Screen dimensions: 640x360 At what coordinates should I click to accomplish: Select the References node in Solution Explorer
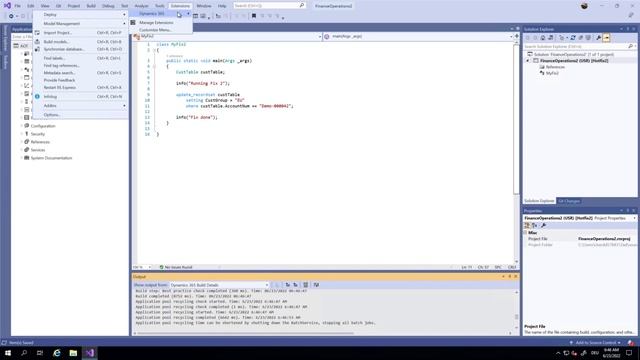[x=555, y=67]
